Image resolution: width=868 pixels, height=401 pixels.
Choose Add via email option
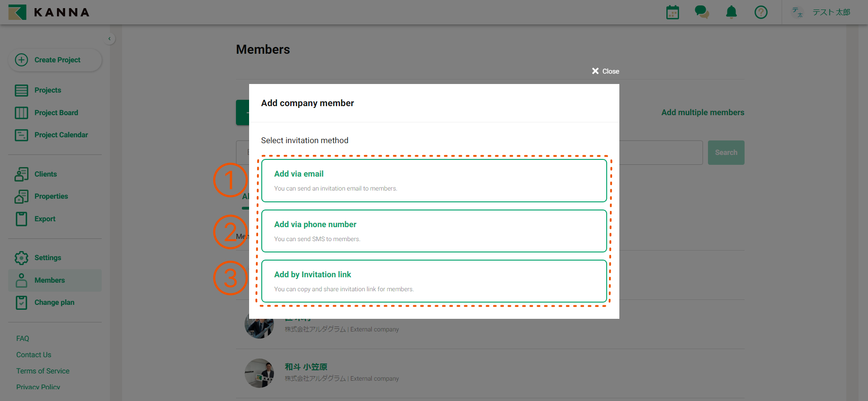point(434,181)
